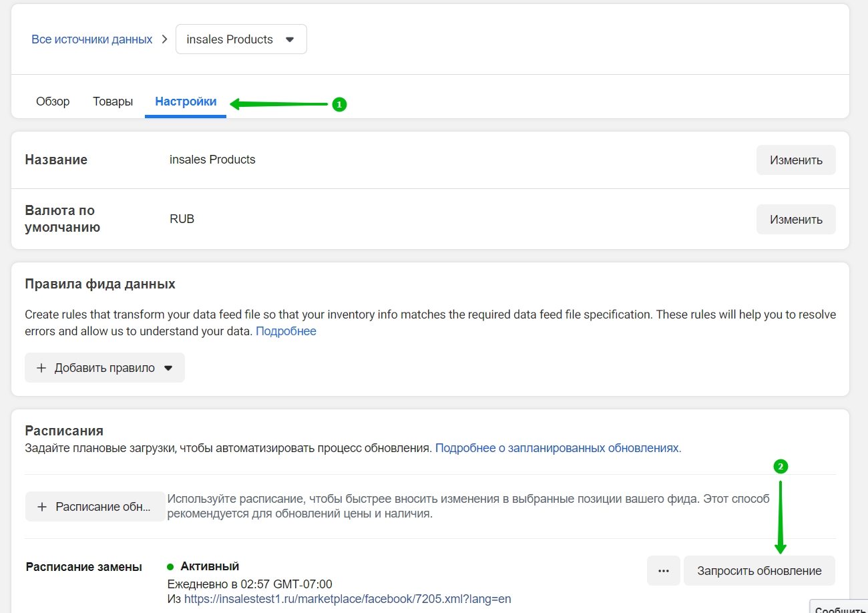Switch to the Товары tab
The height and width of the screenshot is (613, 868).
point(113,101)
